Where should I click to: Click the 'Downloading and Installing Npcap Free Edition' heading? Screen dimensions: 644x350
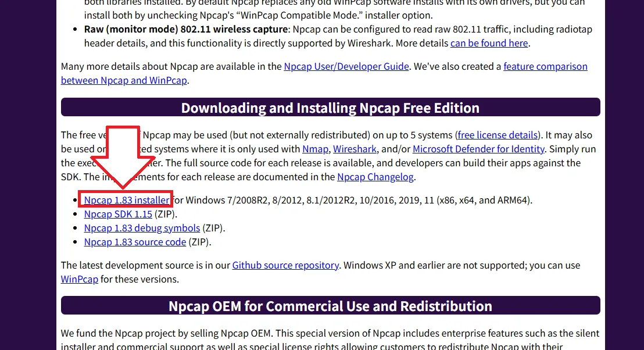click(x=330, y=108)
